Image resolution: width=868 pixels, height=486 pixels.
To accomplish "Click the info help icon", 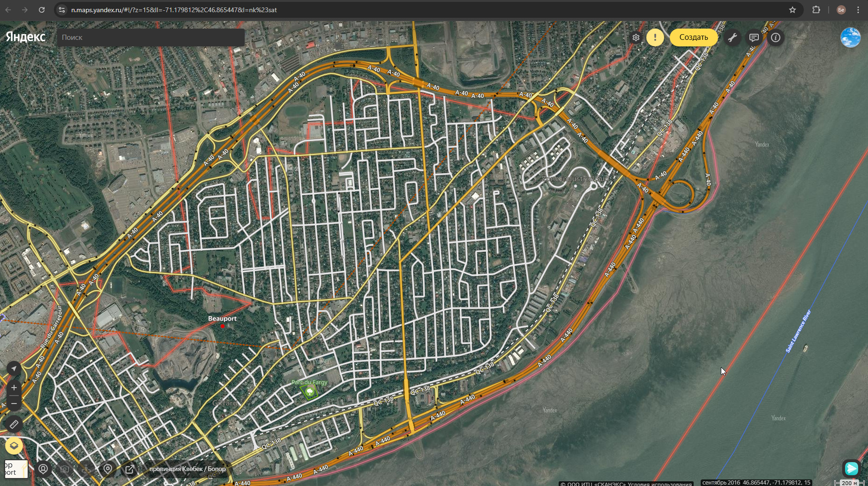I will 776,37.
